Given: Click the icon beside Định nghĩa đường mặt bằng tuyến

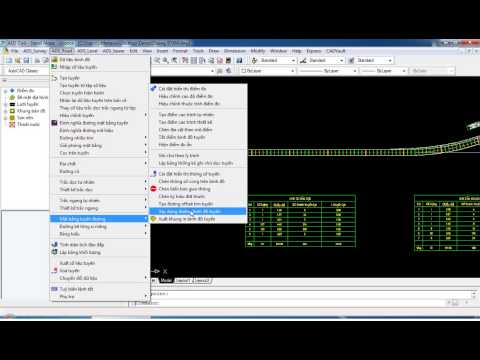Looking at the screenshot, I should coord(54,123).
